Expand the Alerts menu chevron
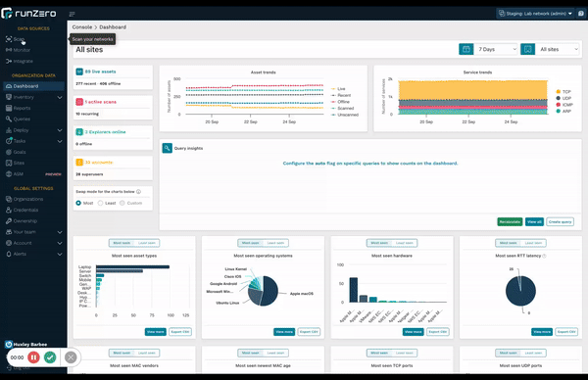Screen dimensions: 588x380 (60, 254)
